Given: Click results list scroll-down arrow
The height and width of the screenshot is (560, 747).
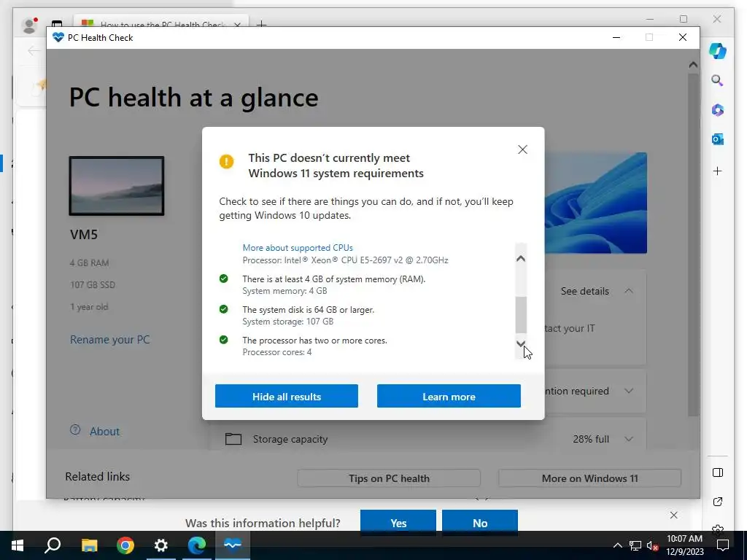Looking at the screenshot, I should coord(521,343).
